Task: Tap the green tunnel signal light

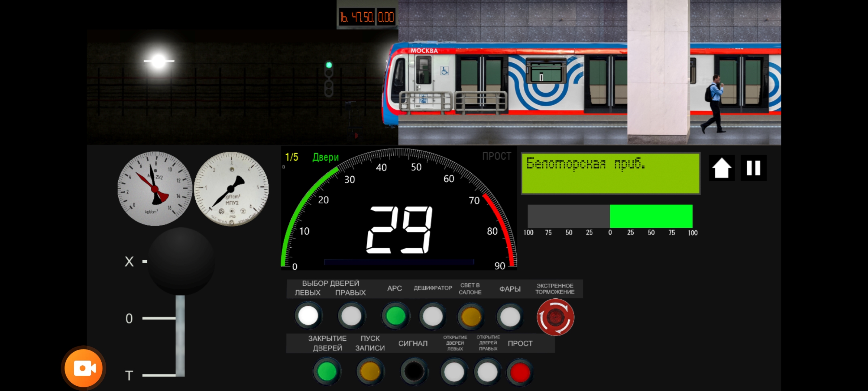Action: pyautogui.click(x=329, y=65)
